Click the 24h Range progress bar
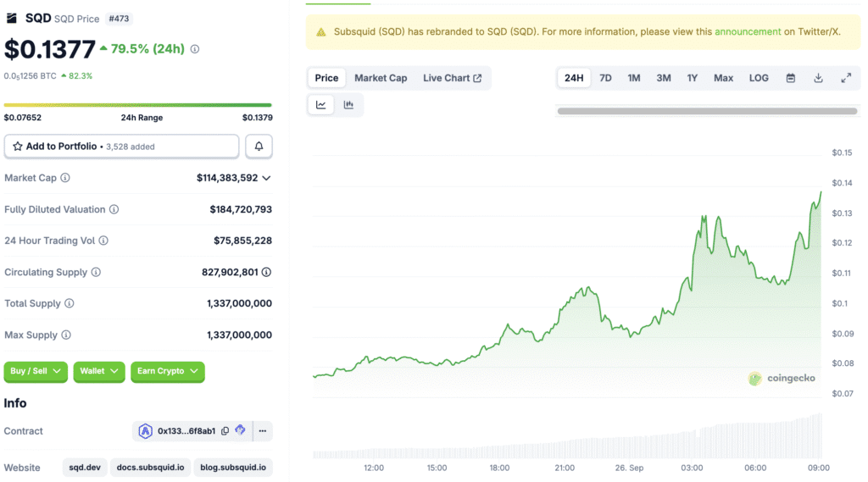This screenshot has height=482, width=868. coord(138,104)
